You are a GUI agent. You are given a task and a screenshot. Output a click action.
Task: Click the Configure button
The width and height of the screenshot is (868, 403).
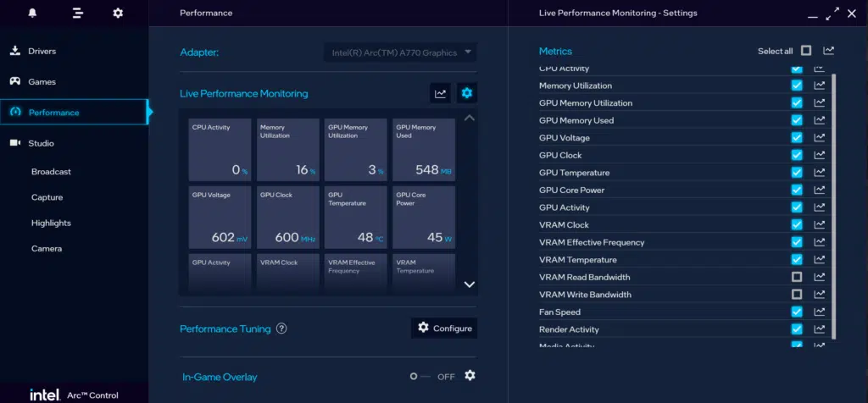click(x=444, y=328)
